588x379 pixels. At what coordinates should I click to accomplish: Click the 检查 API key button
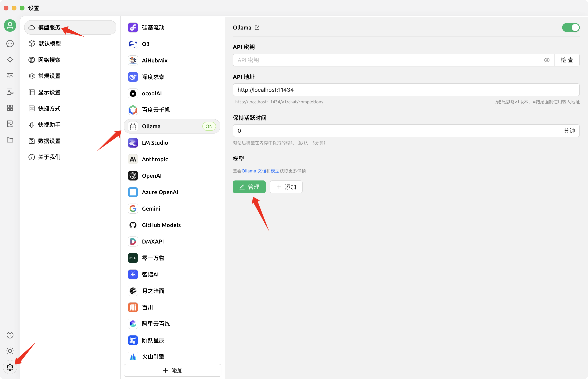(567, 60)
